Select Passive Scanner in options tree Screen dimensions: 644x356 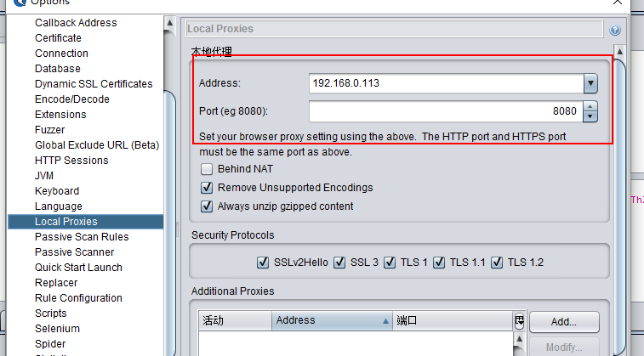tap(74, 252)
